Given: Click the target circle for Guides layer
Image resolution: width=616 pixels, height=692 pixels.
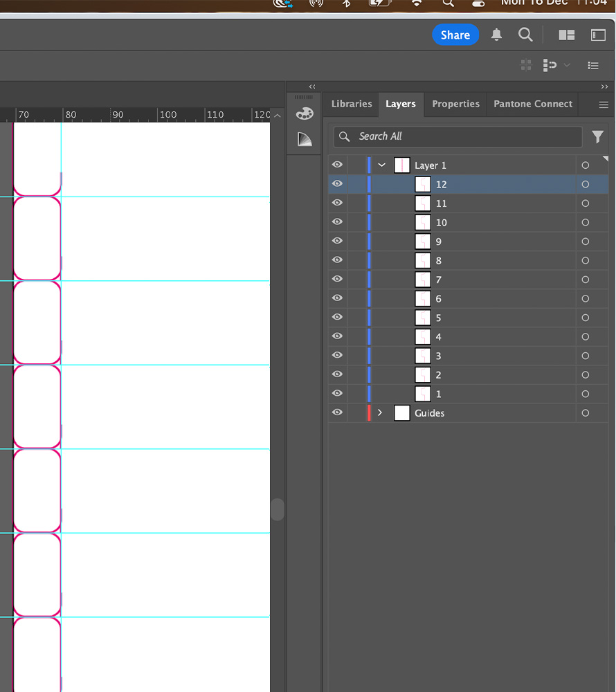Looking at the screenshot, I should (x=585, y=413).
